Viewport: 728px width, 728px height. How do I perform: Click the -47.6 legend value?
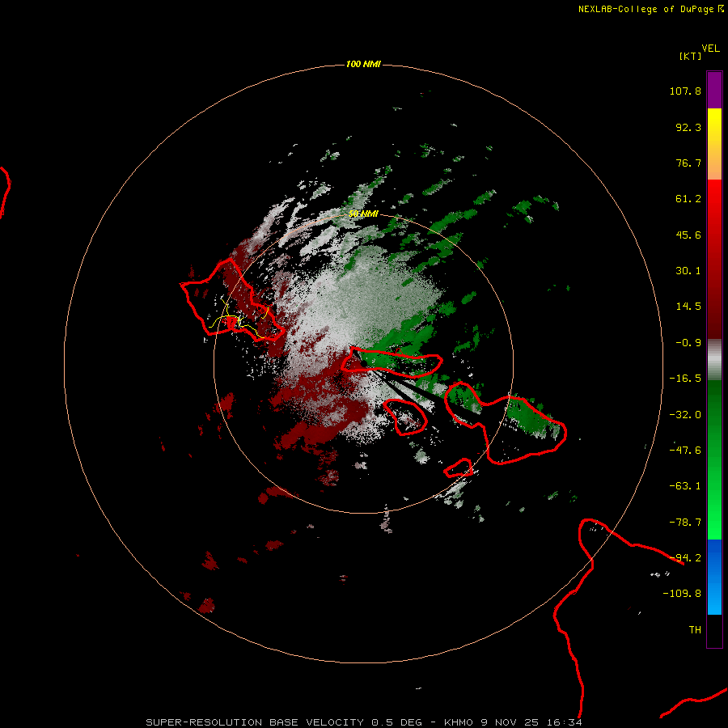[685, 451]
